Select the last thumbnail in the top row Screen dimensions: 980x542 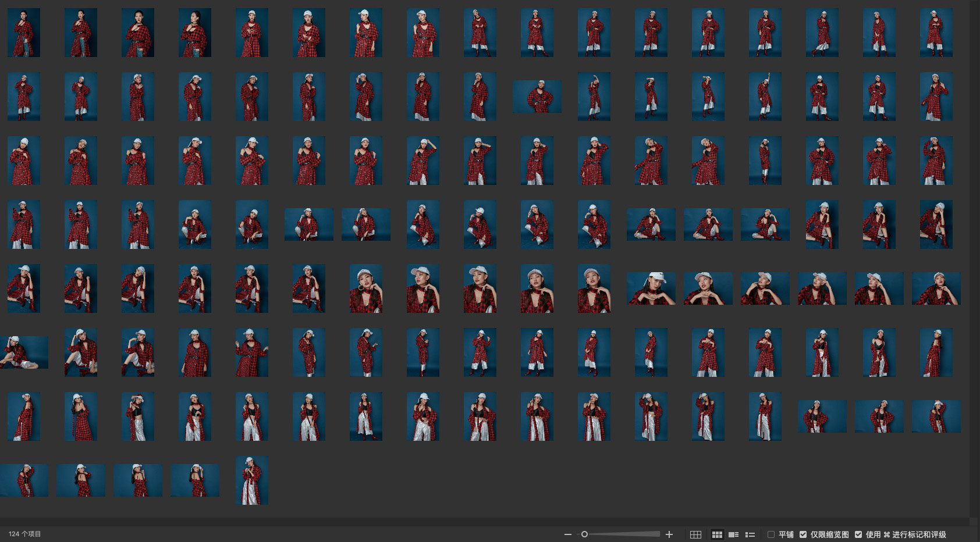coord(936,33)
